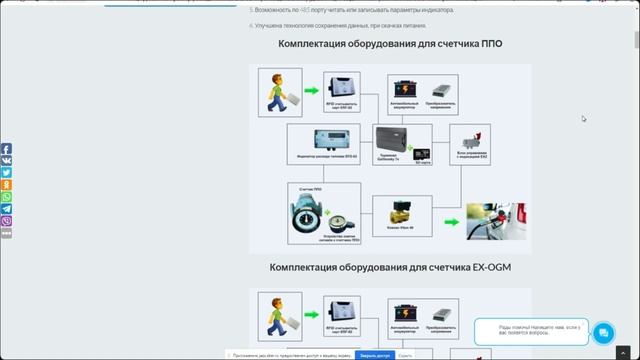Click heading 'Комплектация оборудования для счетчика ППО'
The image size is (640, 360).
click(390, 44)
